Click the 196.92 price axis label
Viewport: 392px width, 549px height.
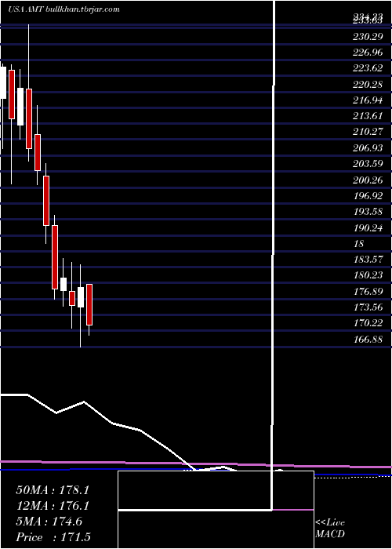pyautogui.click(x=368, y=196)
